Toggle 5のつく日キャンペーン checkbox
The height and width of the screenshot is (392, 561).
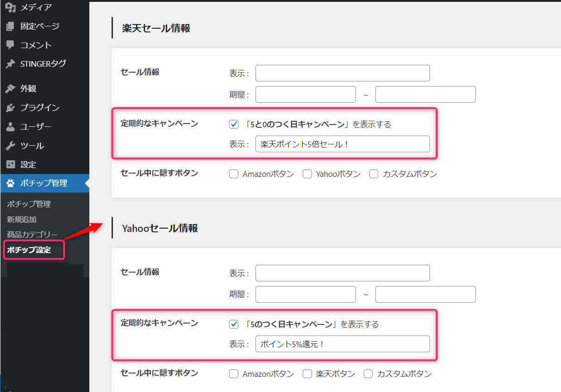coord(234,324)
